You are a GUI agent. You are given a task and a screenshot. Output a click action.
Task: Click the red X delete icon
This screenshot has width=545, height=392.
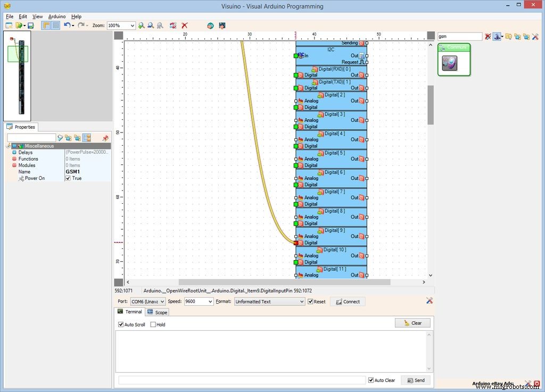pyautogui.click(x=185, y=26)
